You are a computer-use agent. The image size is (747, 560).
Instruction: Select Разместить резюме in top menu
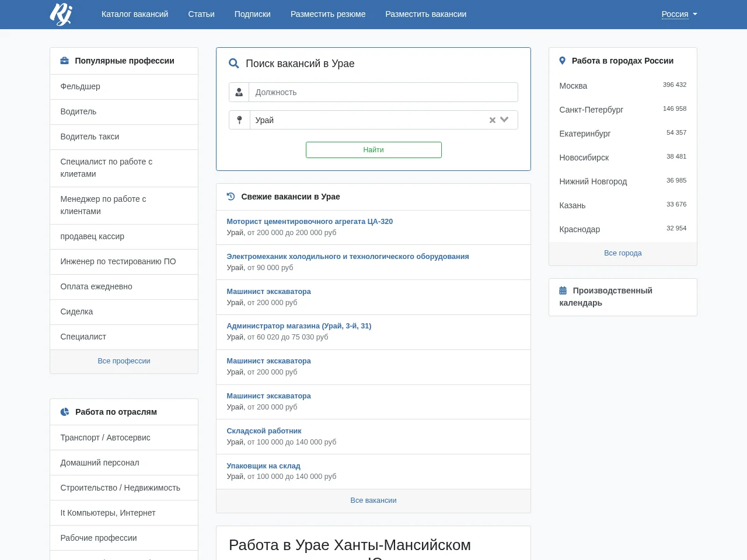pos(328,14)
